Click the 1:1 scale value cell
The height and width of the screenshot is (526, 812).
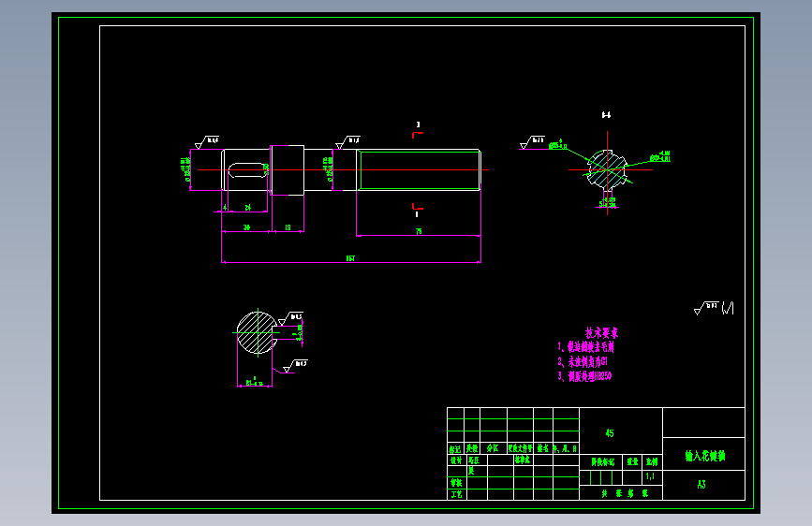coord(651,476)
